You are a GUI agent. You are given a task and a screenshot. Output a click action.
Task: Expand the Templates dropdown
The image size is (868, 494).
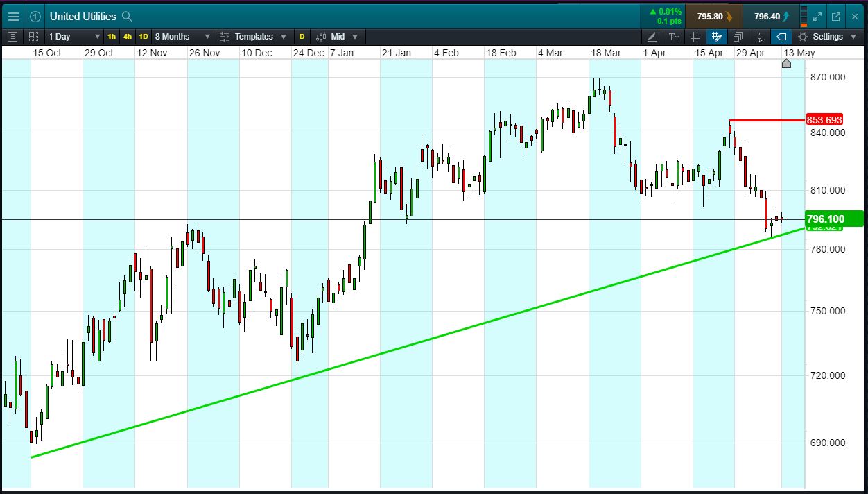pyautogui.click(x=283, y=37)
